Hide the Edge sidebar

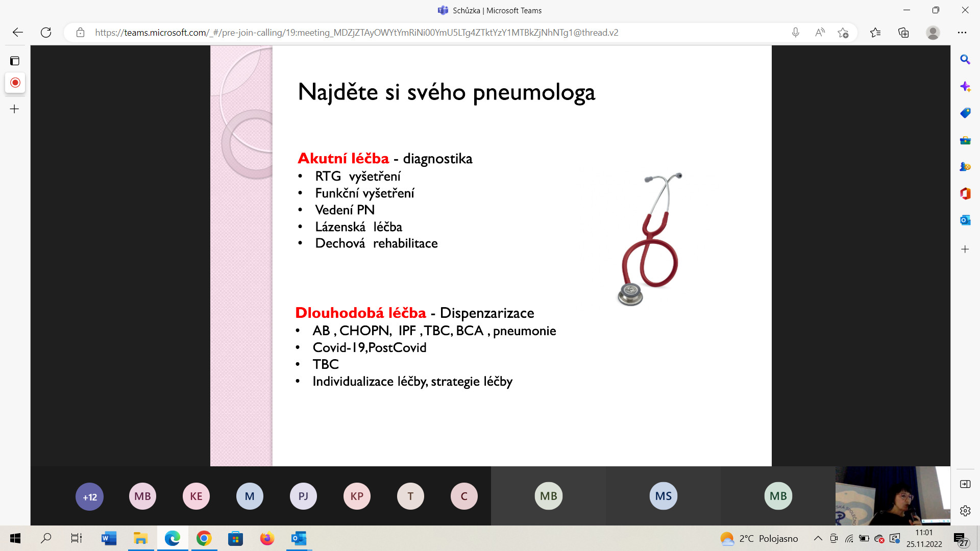(x=965, y=484)
